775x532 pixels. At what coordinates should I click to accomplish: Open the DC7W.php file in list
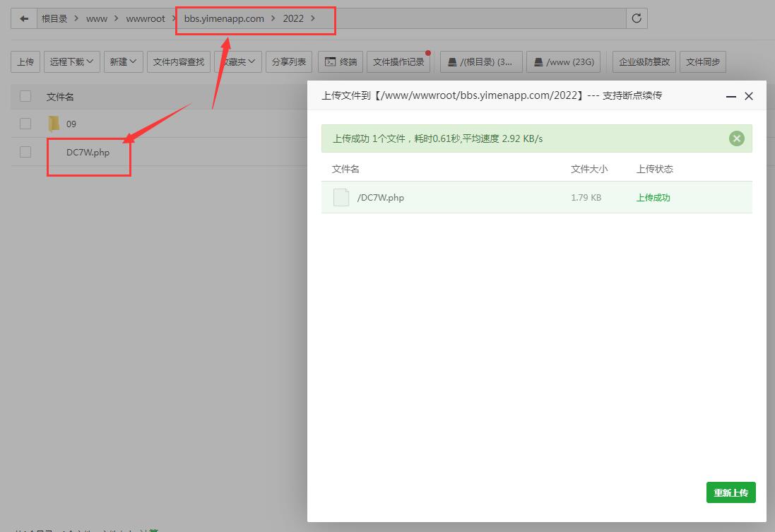pos(88,153)
